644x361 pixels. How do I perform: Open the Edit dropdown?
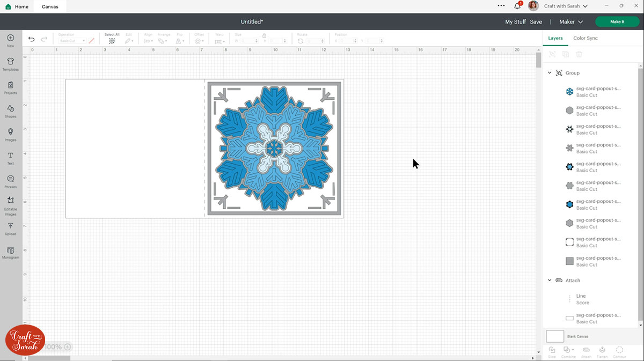pos(129,41)
